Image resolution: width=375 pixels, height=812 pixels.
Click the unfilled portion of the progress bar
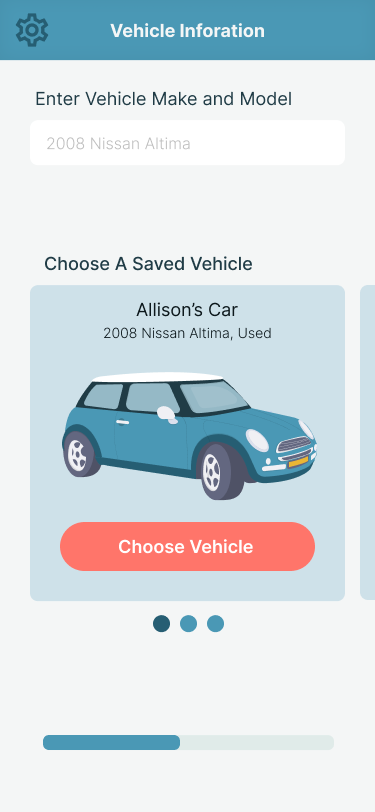257,742
